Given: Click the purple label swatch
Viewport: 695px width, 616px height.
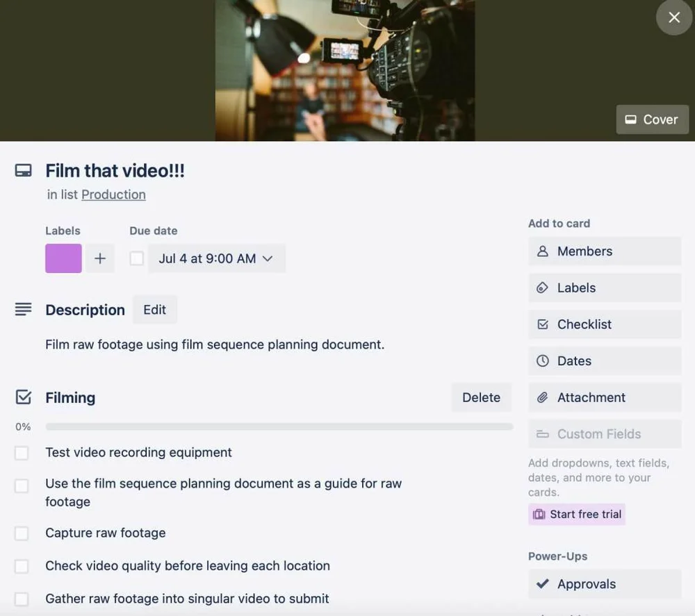Looking at the screenshot, I should [63, 258].
